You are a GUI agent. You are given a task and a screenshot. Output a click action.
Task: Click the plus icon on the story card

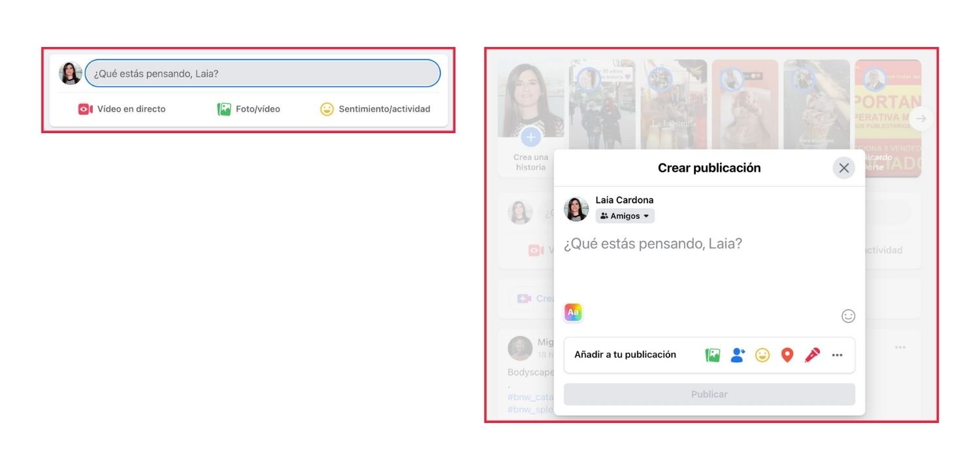click(531, 137)
